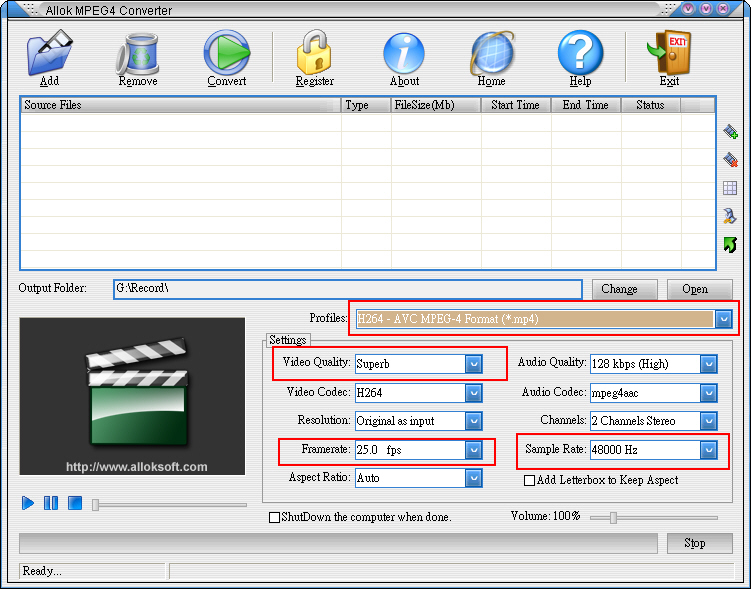
Task: Open the Register padlock icon
Action: pyautogui.click(x=314, y=55)
